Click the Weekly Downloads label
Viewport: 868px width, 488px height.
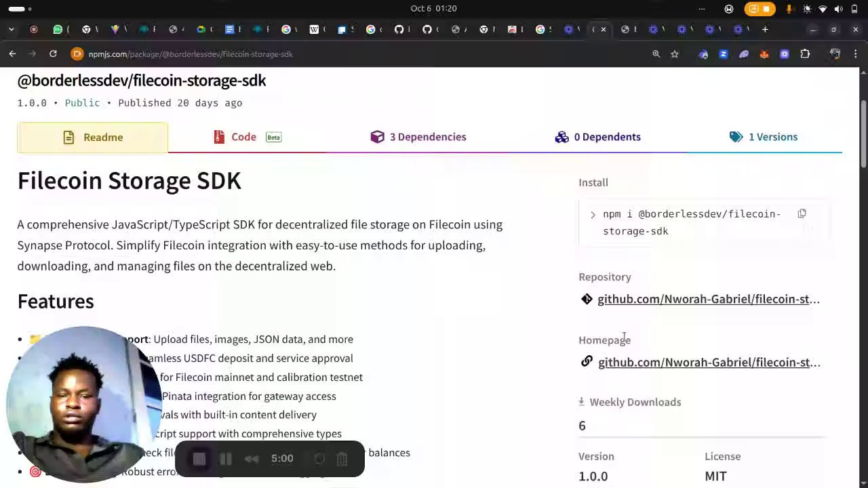point(635,402)
